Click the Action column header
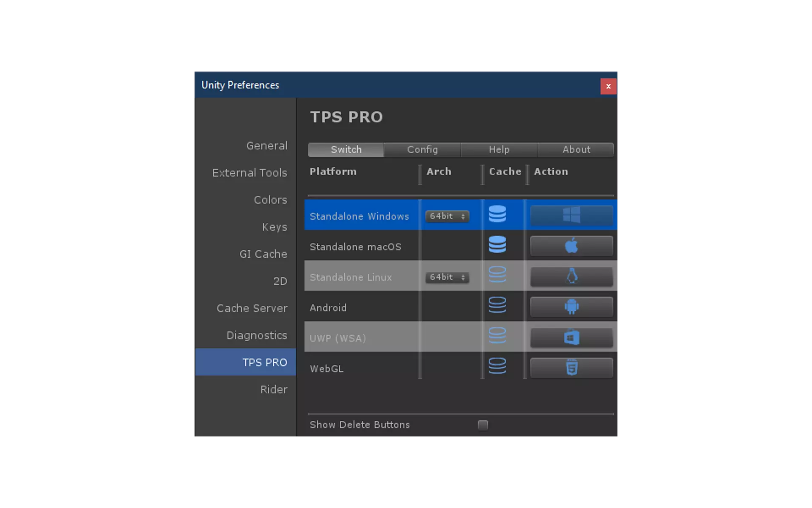812x508 pixels. (551, 171)
